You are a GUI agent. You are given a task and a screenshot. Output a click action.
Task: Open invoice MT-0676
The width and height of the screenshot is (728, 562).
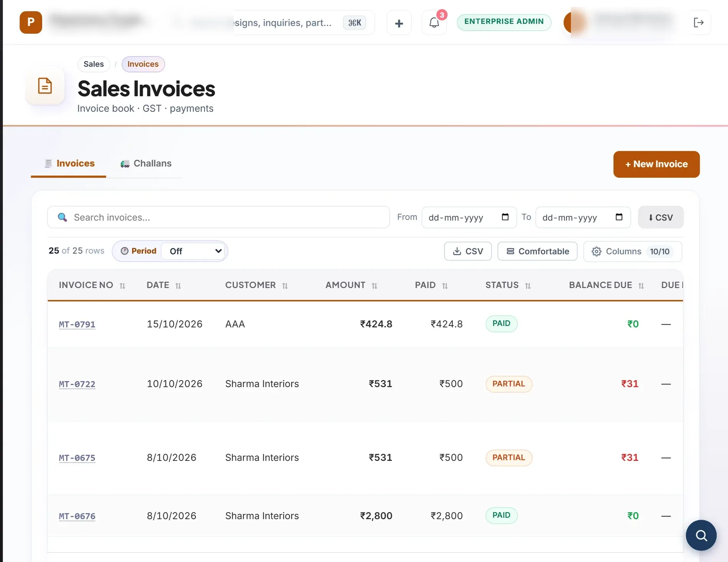coord(77,516)
